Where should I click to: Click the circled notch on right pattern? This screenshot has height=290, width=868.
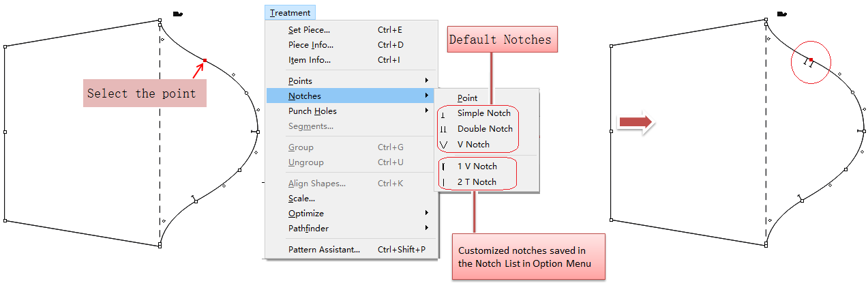tap(810, 62)
